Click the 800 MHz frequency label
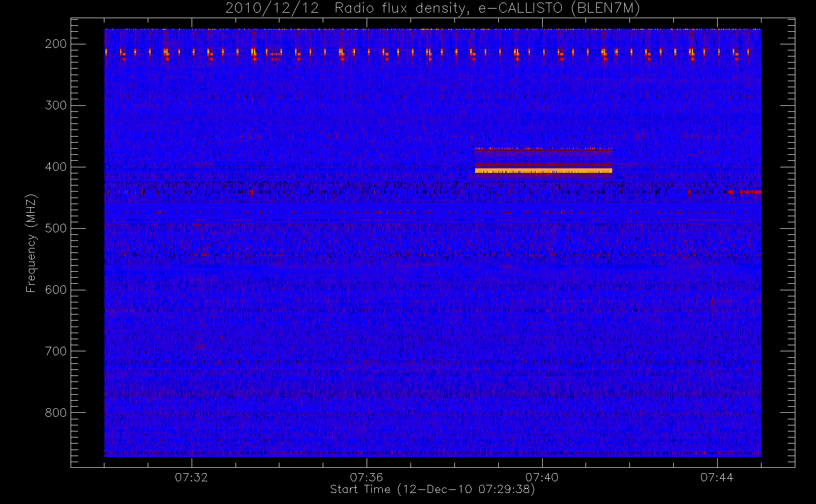 [x=55, y=413]
